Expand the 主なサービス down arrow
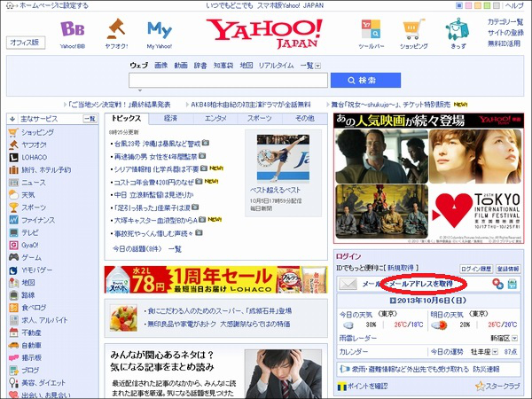This screenshot has width=532, height=399. pos(12,119)
